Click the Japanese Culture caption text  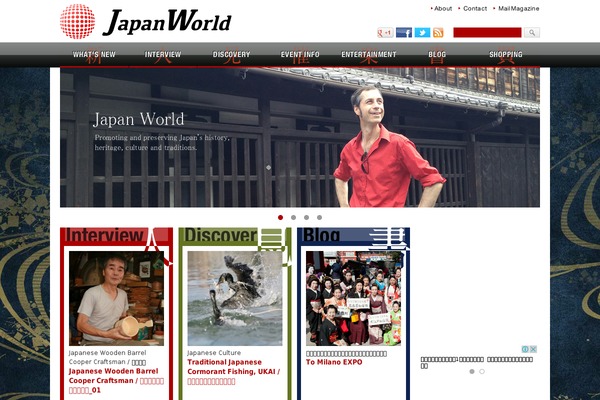coord(214,353)
